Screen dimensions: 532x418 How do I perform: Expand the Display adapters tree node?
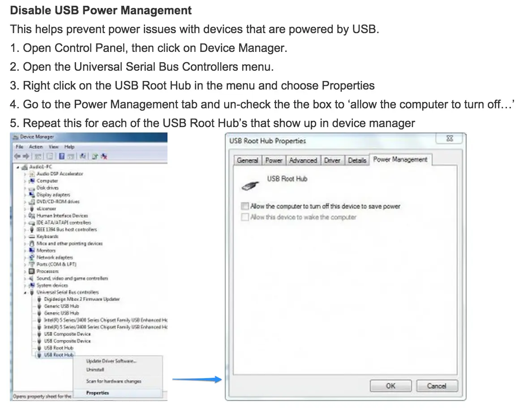[x=26, y=195]
